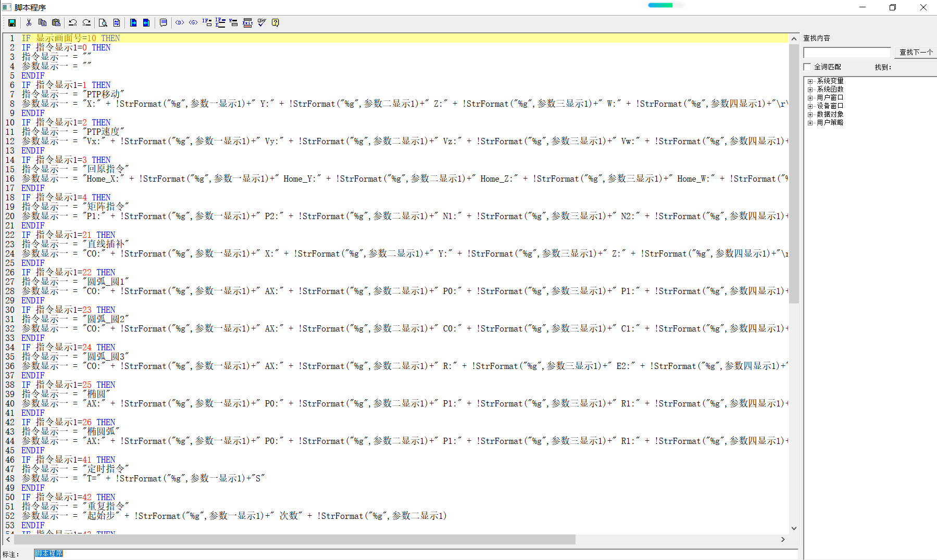Click the increase indent arrow icon
This screenshot has height=560, width=937.
(x=133, y=22)
